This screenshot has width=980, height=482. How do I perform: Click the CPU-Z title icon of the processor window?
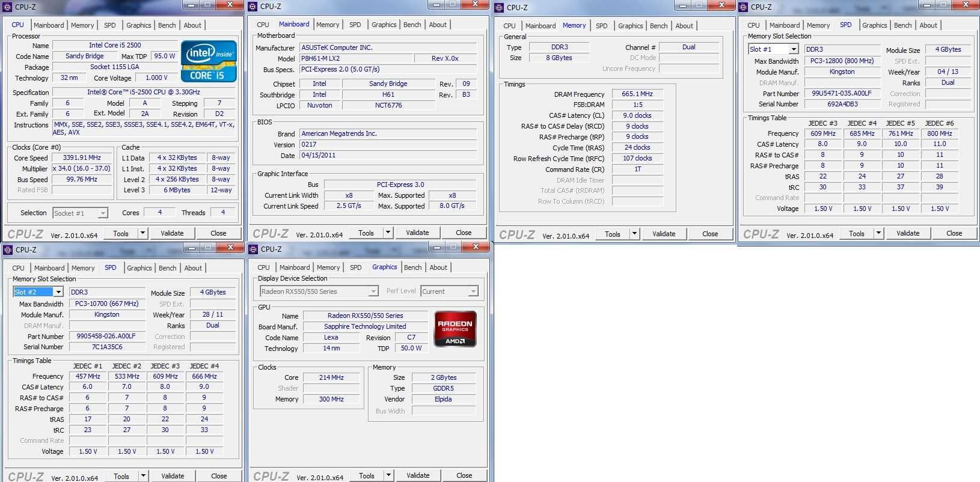[x=8, y=7]
